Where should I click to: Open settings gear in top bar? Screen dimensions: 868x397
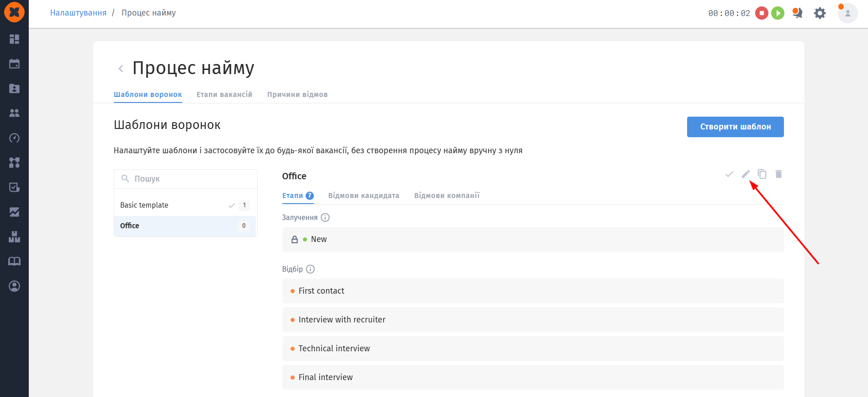820,13
